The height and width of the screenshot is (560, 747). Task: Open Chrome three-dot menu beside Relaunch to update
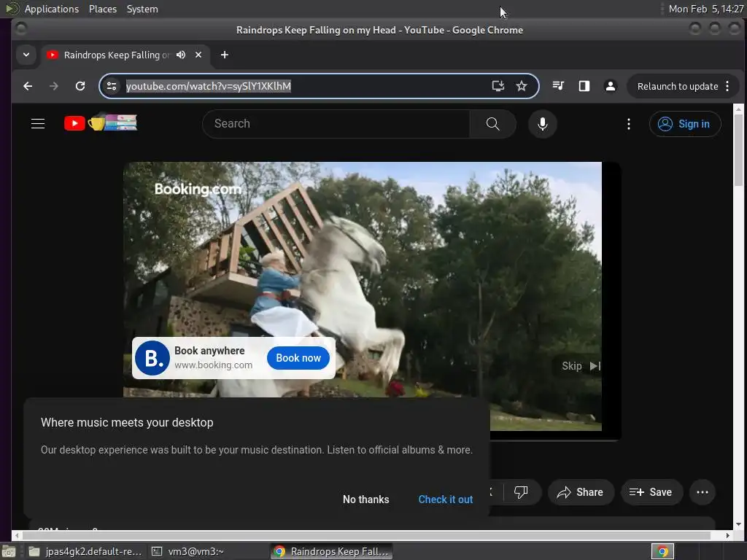click(727, 86)
